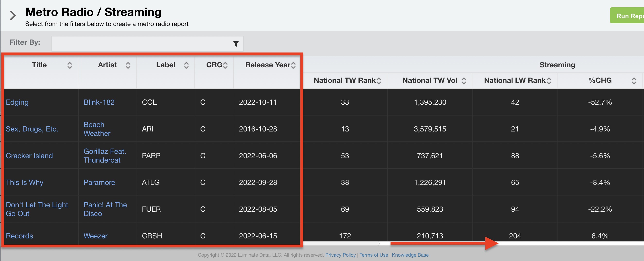Screen dimensions: 644x261
Task: Sort by %CHG column arrows
Action: click(634, 81)
